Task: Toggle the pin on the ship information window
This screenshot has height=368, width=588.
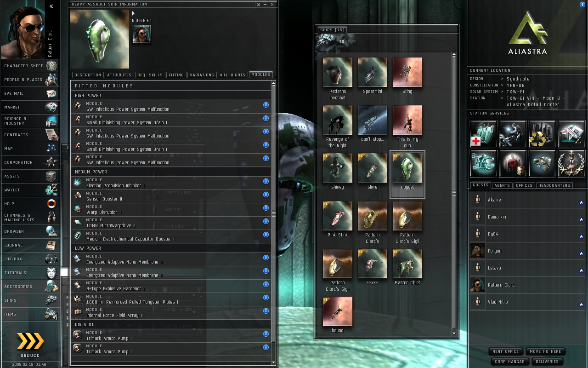Action: click(259, 4)
